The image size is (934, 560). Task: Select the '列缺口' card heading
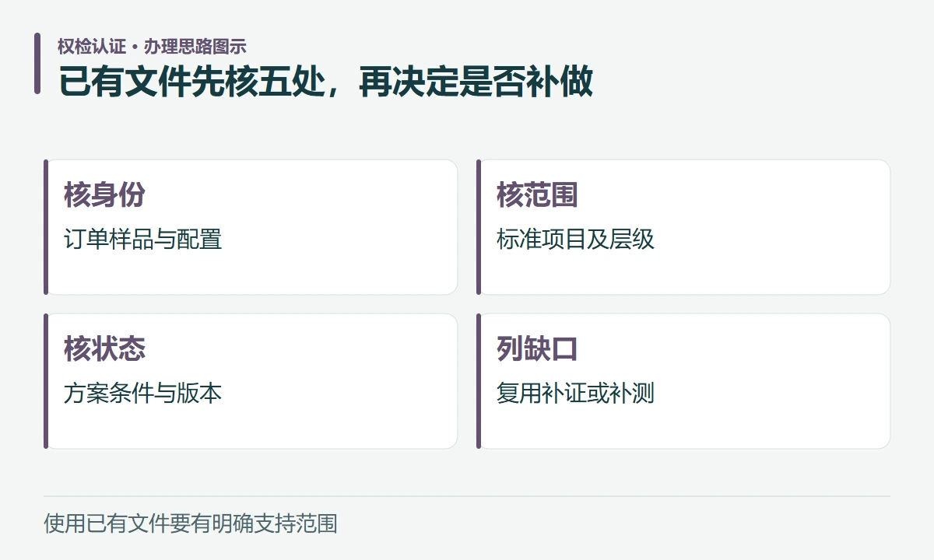537,349
